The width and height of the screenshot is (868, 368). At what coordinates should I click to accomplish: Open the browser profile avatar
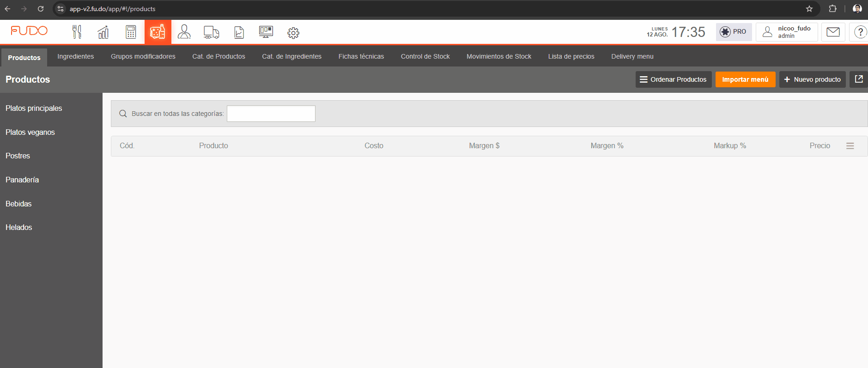(857, 9)
